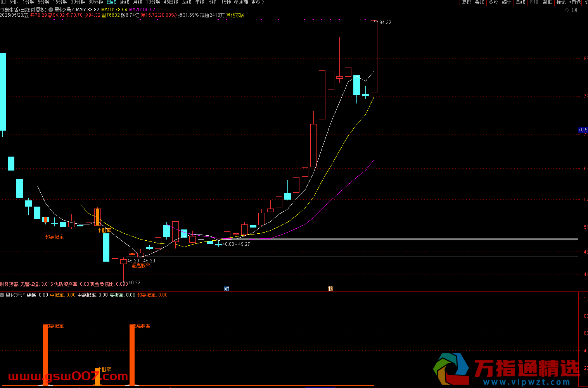Click the MA10: 78.54 label
This screenshot has height=388, width=588.
114,10
